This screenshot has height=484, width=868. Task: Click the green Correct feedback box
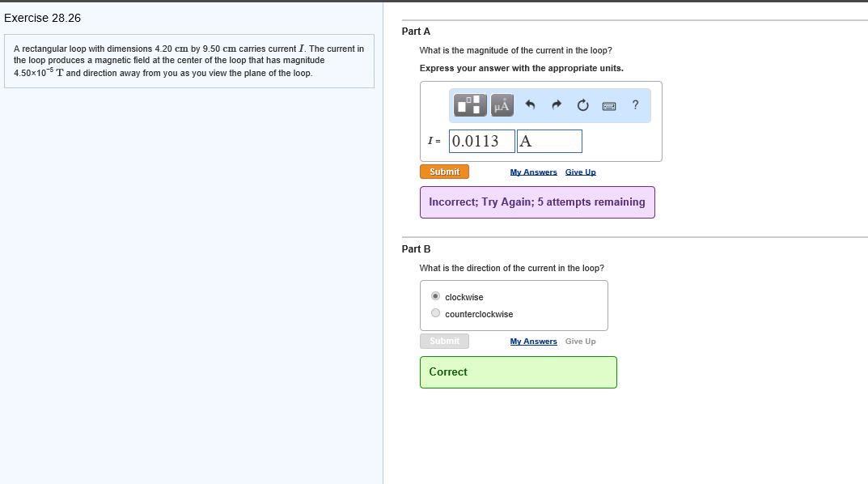[518, 372]
